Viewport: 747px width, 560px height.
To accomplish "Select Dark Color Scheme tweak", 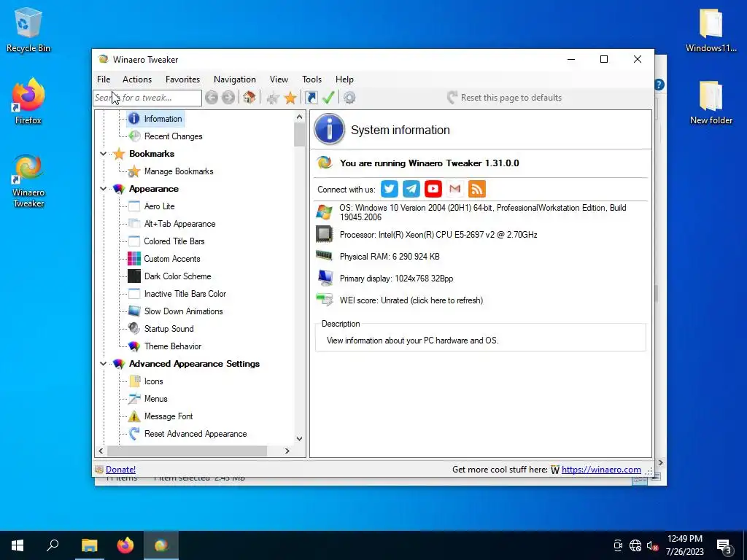I will pyautogui.click(x=177, y=276).
